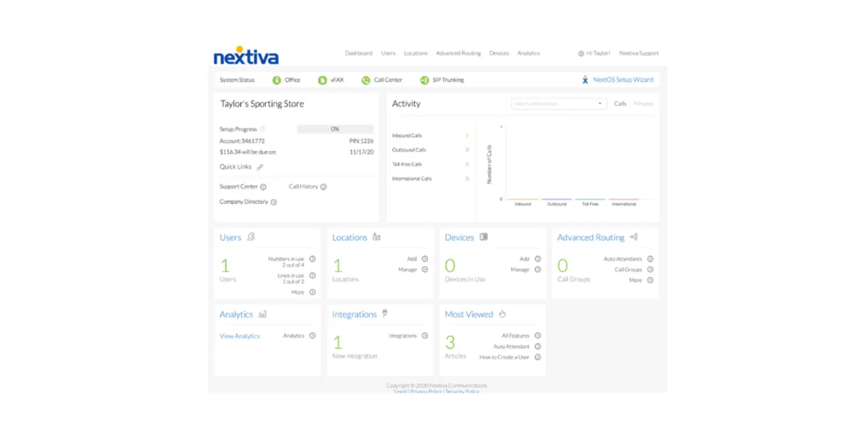Click the Manage arrow in Devices card
Screen dimensions: 868x425
click(538, 270)
